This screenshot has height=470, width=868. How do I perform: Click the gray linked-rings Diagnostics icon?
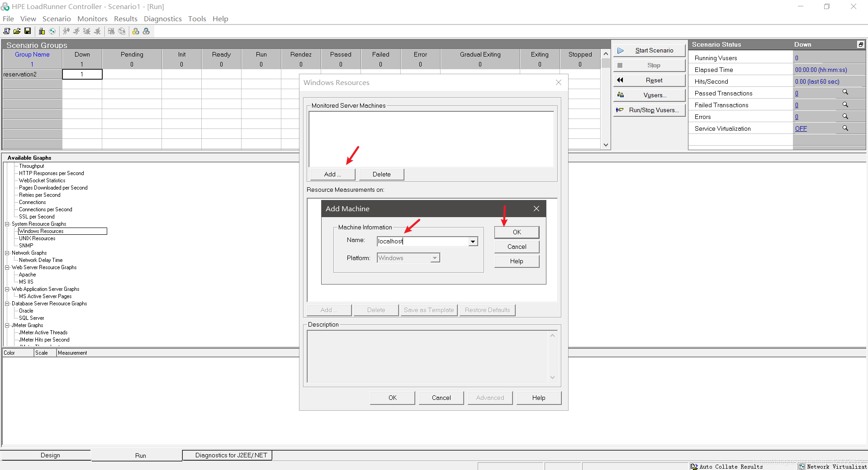(x=146, y=31)
